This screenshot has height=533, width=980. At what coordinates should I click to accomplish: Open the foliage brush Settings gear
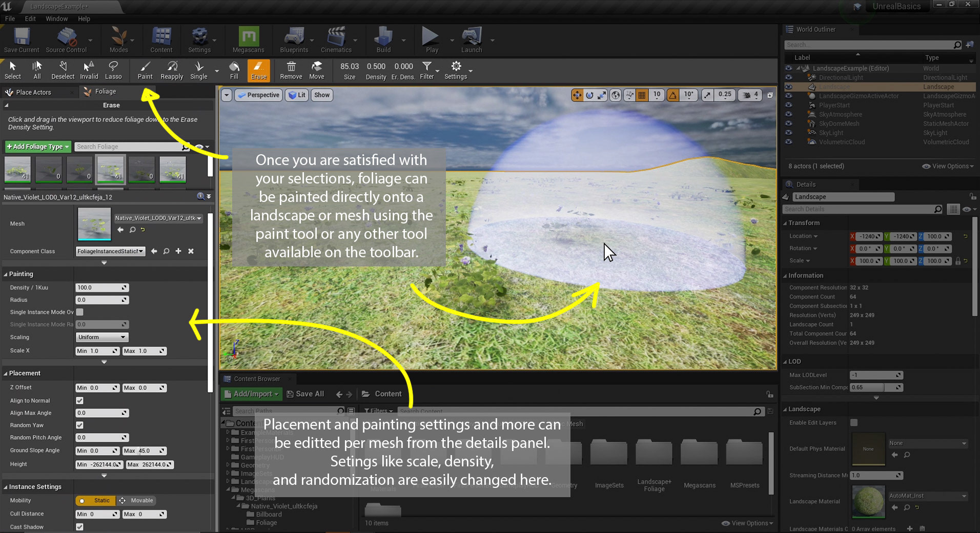click(456, 71)
